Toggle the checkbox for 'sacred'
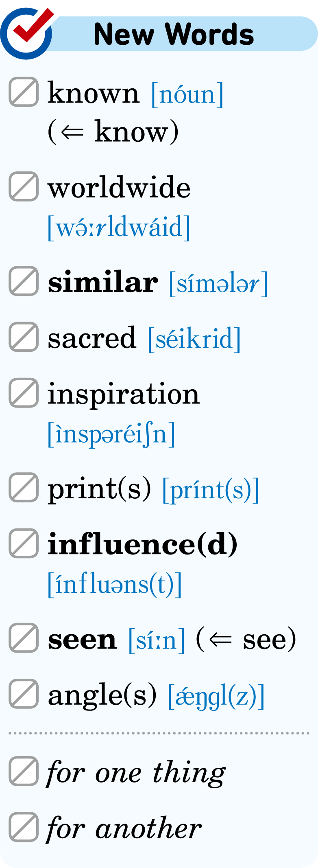Viewport: 318px width, 868px height. click(24, 337)
